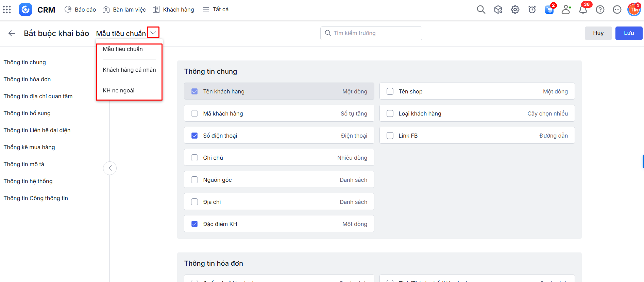Open the notifications bell icon
This screenshot has width=644, height=282.
tap(583, 10)
